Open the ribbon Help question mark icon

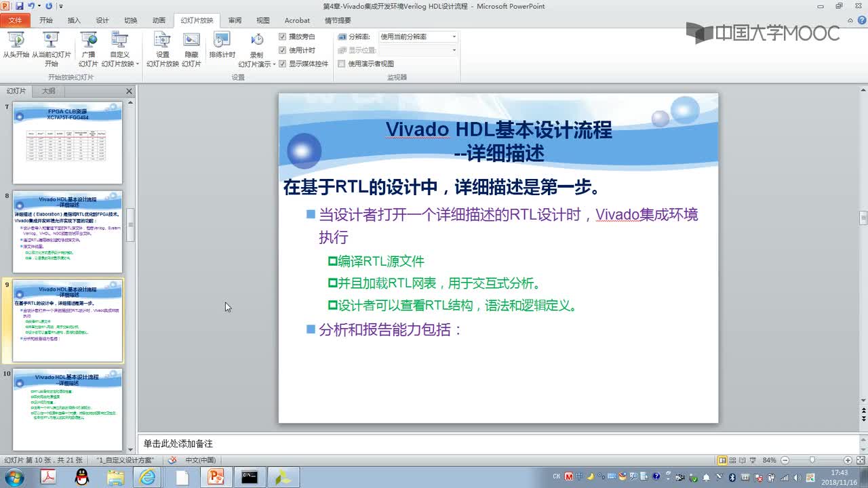coord(861,20)
